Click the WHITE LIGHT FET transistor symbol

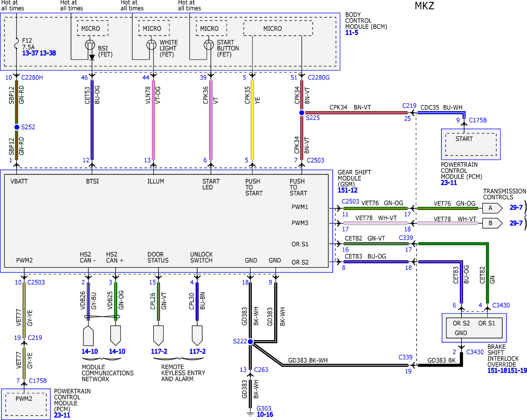click(x=151, y=45)
